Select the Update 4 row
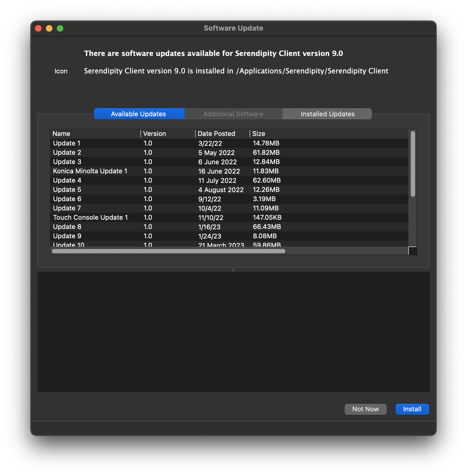The height and width of the screenshot is (476, 467). pos(229,180)
